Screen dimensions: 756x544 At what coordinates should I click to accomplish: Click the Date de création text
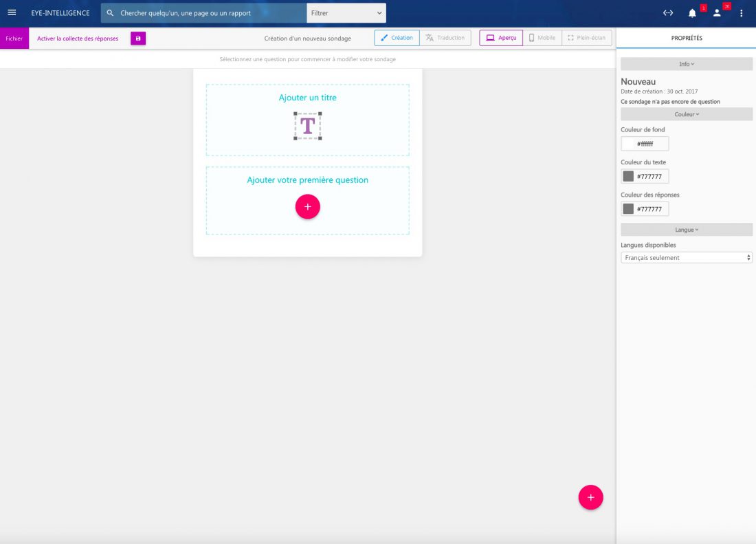tap(659, 91)
